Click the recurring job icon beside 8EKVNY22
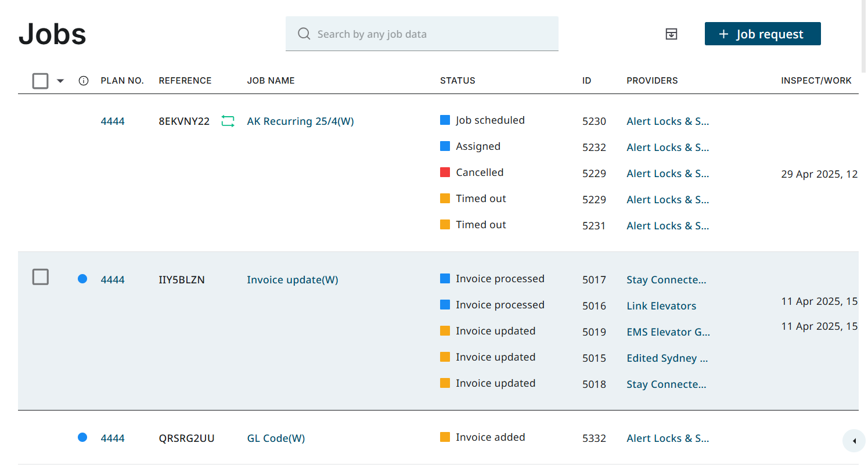The width and height of the screenshot is (868, 468). tap(228, 121)
